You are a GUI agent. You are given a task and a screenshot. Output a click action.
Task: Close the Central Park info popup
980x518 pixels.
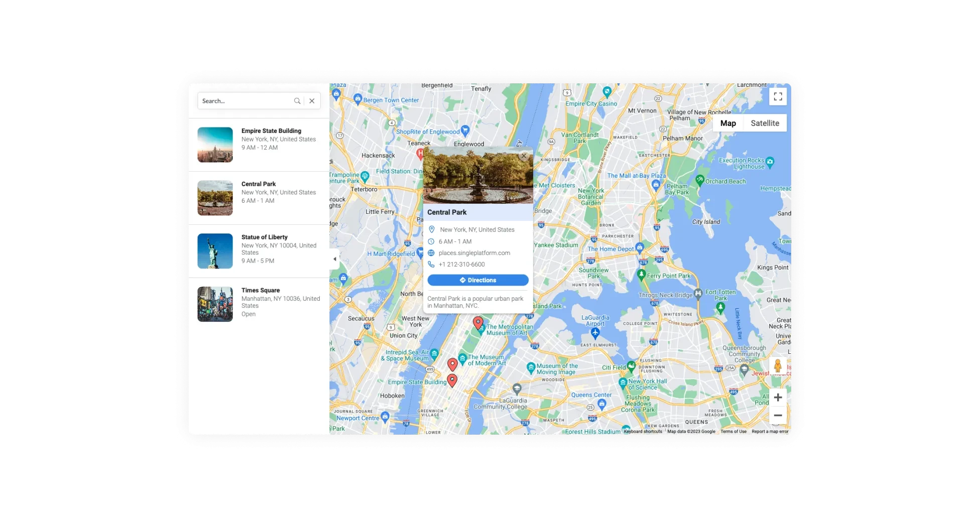click(x=524, y=156)
